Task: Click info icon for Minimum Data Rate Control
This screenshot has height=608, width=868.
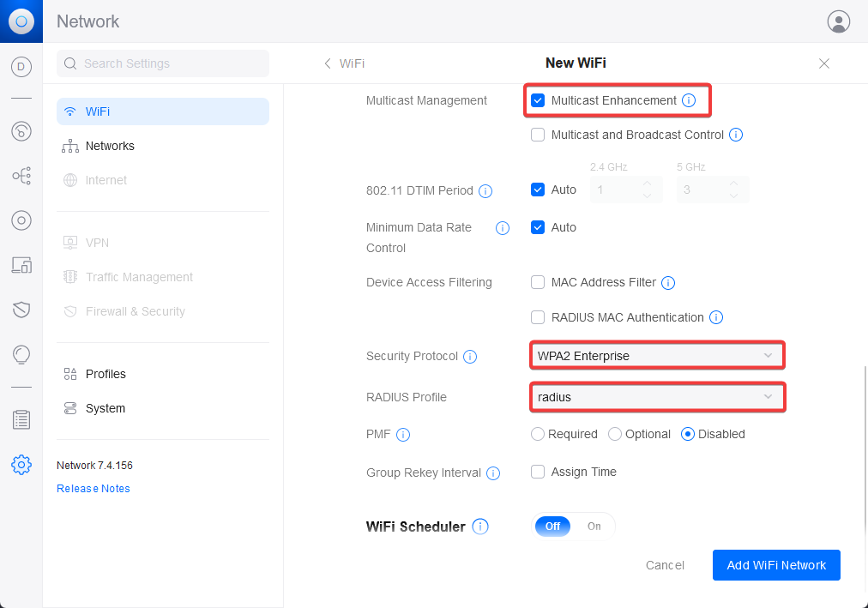Action: pyautogui.click(x=503, y=228)
